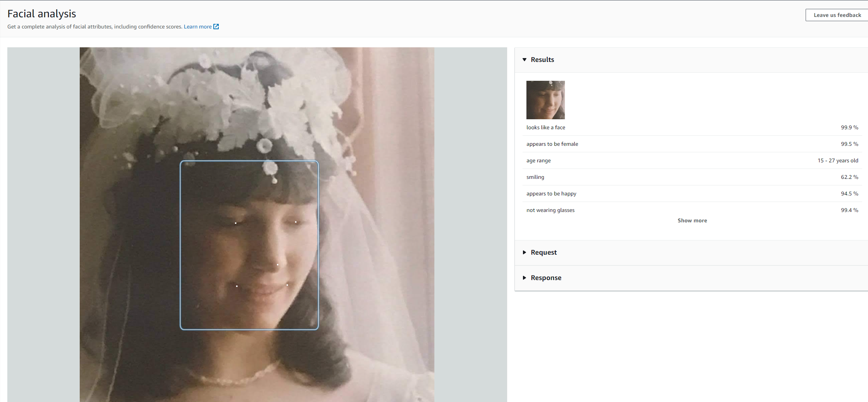The width and height of the screenshot is (868, 402).
Task: Click the 'looks like a face' row label
Action: click(546, 127)
